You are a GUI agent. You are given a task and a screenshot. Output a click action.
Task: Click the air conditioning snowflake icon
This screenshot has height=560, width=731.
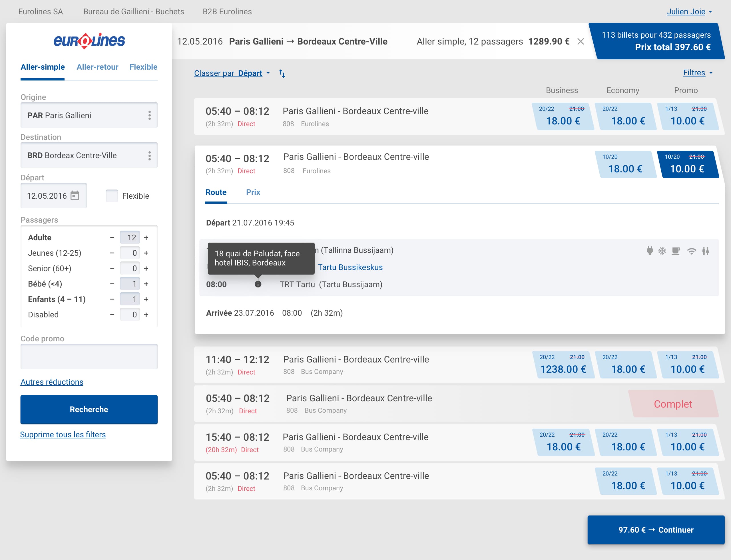(x=662, y=251)
